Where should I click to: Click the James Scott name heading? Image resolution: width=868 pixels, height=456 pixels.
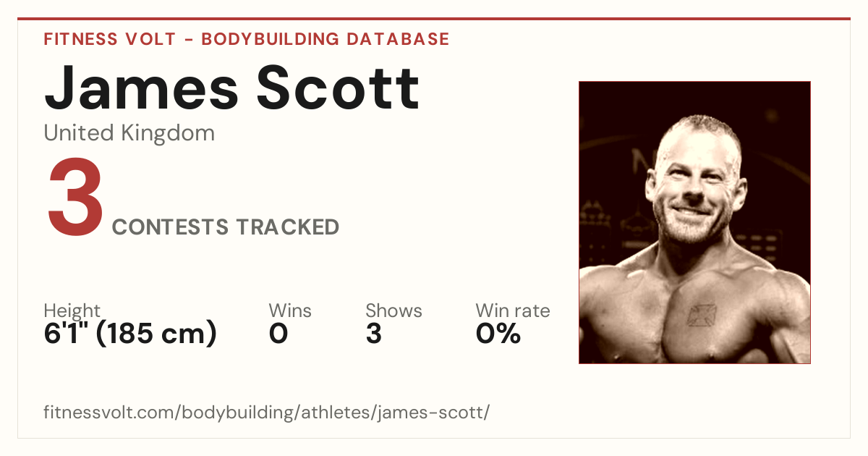pos(231,87)
